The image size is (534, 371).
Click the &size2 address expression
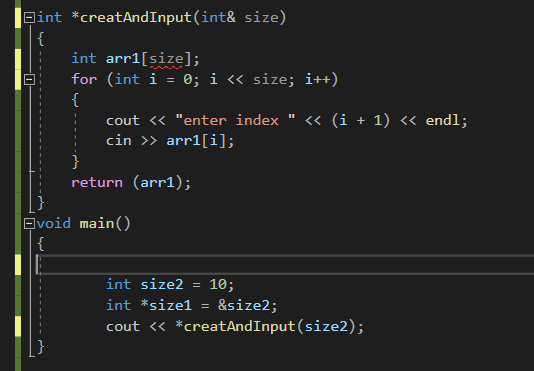point(244,306)
